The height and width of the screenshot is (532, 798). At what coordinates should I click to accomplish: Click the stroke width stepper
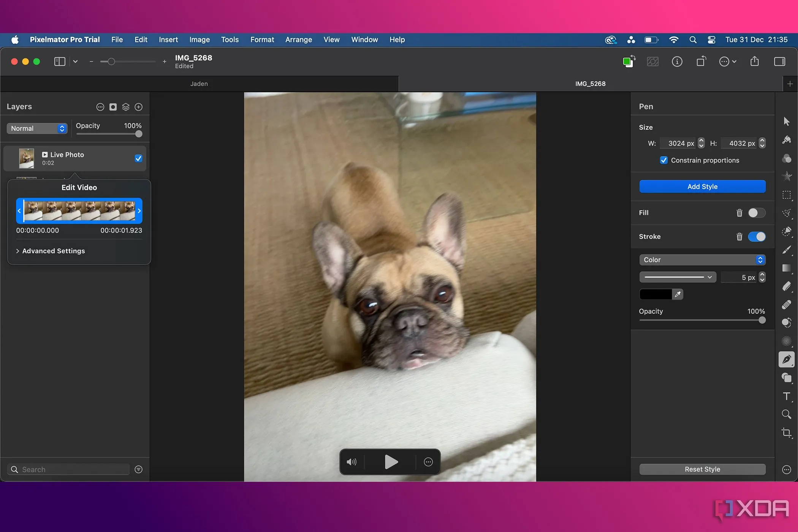762,277
